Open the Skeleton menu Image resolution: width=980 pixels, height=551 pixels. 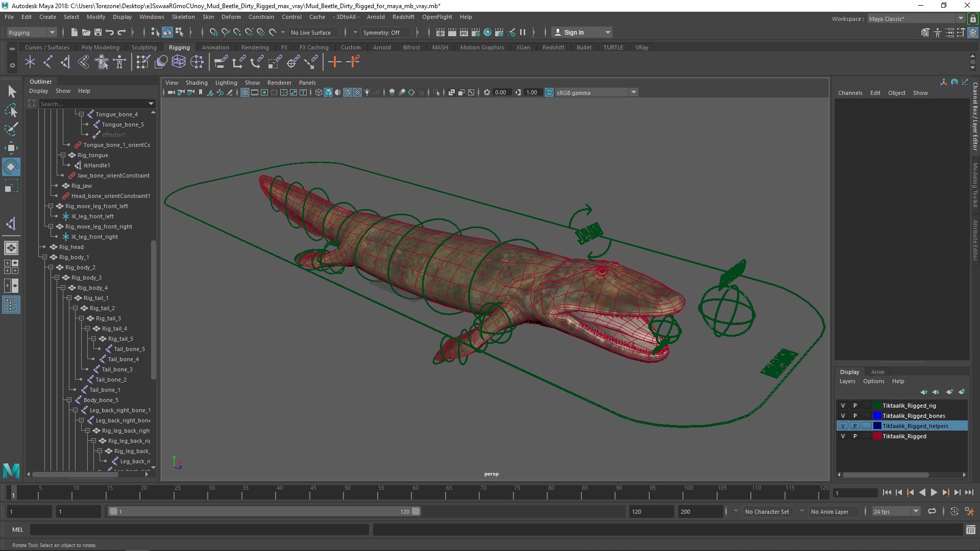[x=183, y=17]
